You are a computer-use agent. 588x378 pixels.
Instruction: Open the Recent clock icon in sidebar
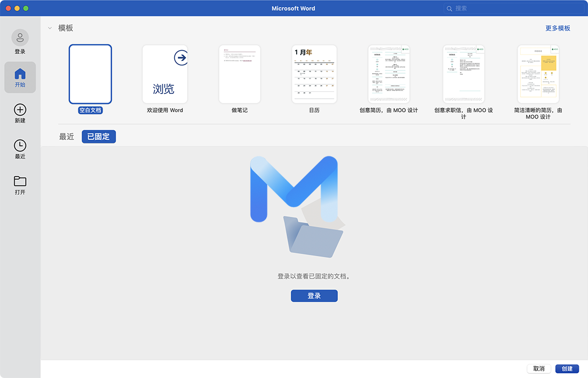pos(20,146)
